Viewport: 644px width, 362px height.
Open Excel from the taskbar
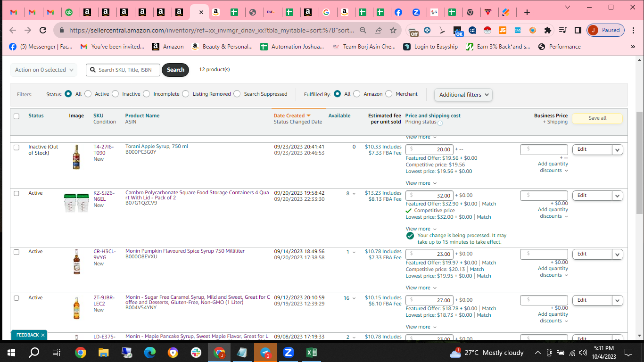312,353
